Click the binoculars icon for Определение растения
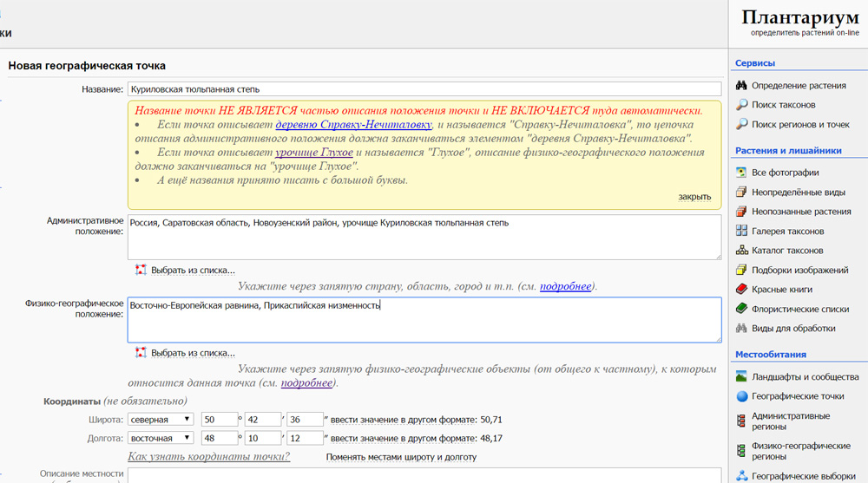 [x=741, y=86]
